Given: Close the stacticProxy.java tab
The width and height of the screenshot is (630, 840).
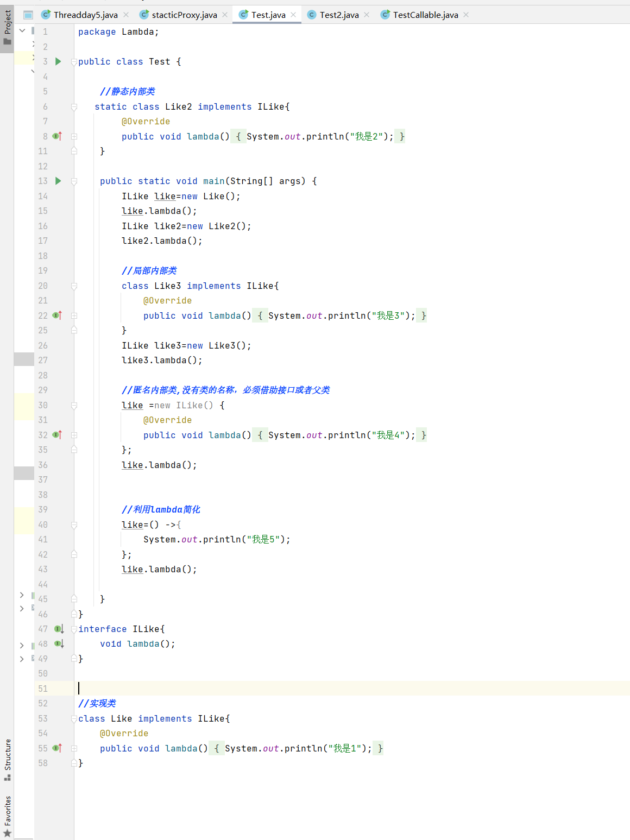Looking at the screenshot, I should coord(225,15).
